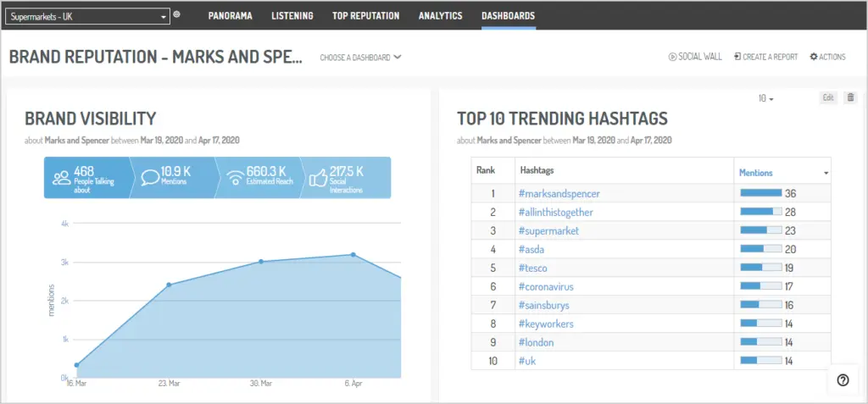Open the Actions gear menu
The width and height of the screenshot is (868, 404).
827,57
